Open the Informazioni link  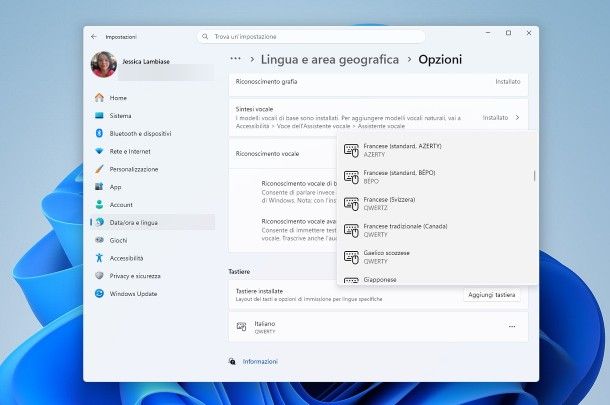[x=260, y=362]
